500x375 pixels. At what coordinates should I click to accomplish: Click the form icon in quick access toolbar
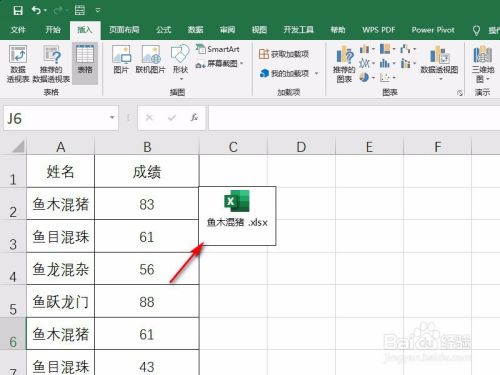click(80, 10)
